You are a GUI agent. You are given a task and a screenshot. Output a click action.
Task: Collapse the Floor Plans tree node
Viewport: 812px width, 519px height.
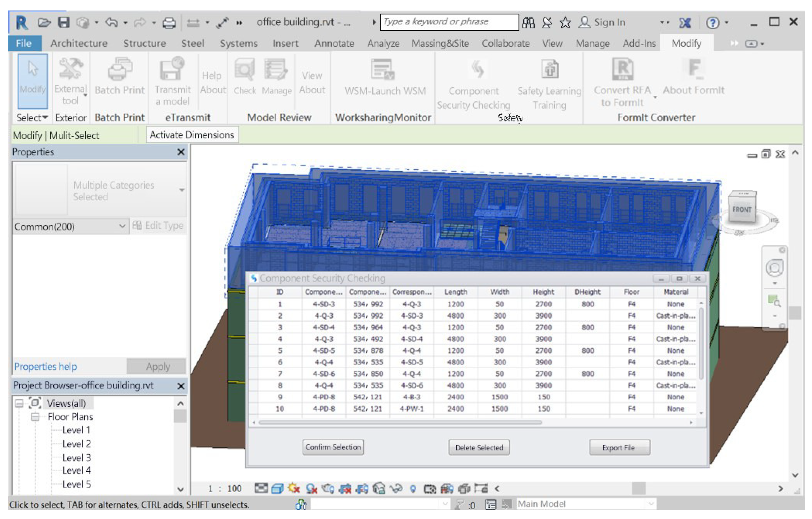point(35,417)
